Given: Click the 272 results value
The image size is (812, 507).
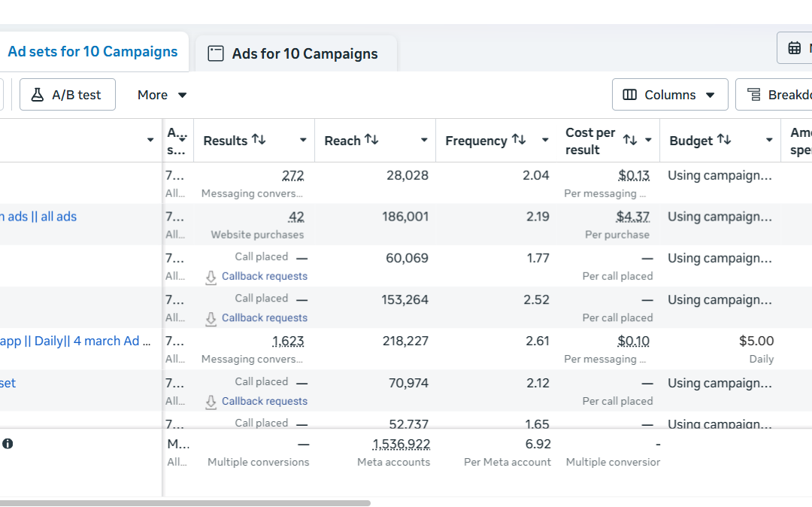Looking at the screenshot, I should click(292, 175).
